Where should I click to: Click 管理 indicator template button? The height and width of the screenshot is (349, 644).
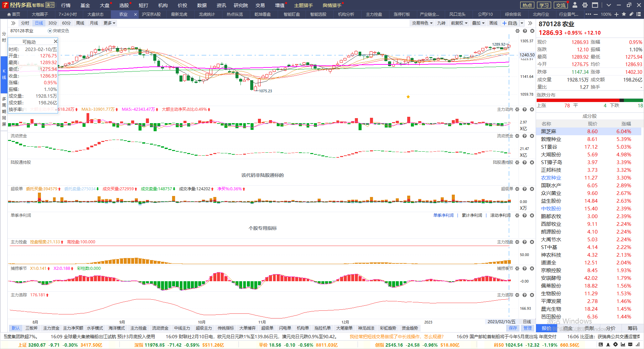[x=528, y=328]
